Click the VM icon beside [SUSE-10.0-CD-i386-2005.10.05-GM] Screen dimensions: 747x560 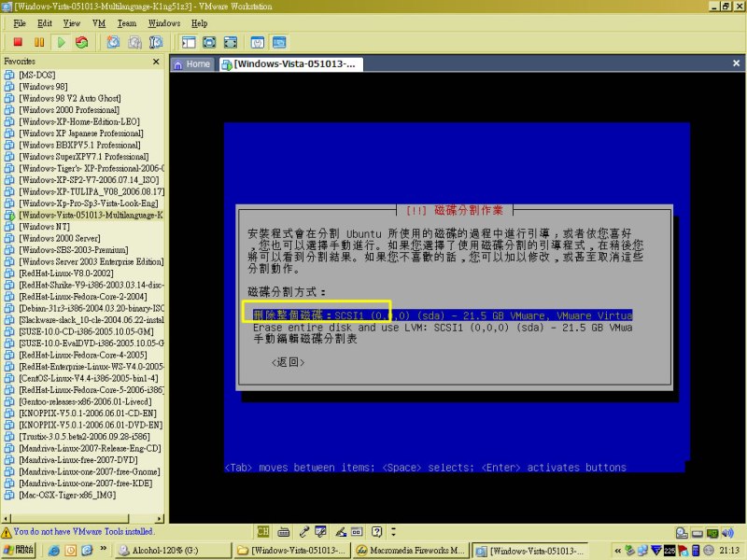tap(9, 331)
